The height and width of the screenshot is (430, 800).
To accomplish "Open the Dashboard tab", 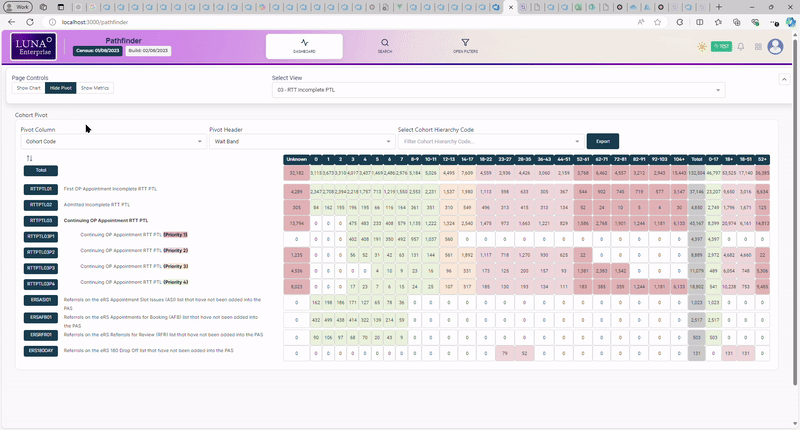I will 304,46.
